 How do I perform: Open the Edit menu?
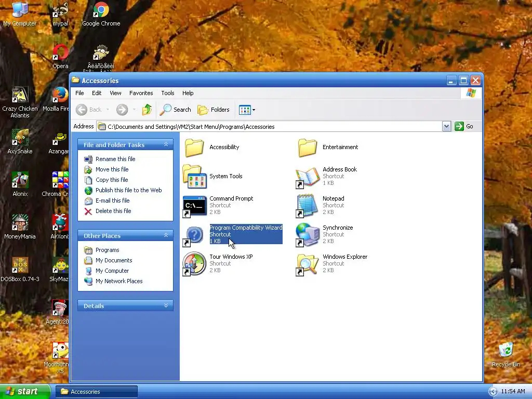97,93
